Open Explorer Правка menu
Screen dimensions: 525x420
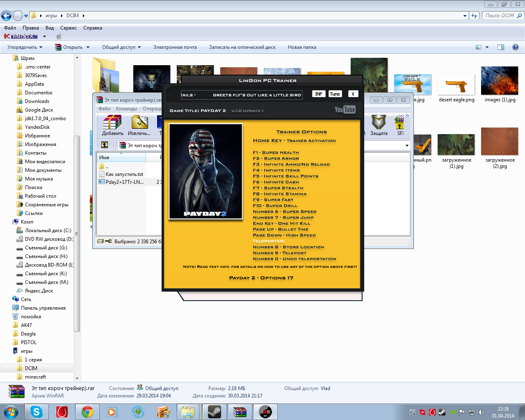pos(31,28)
